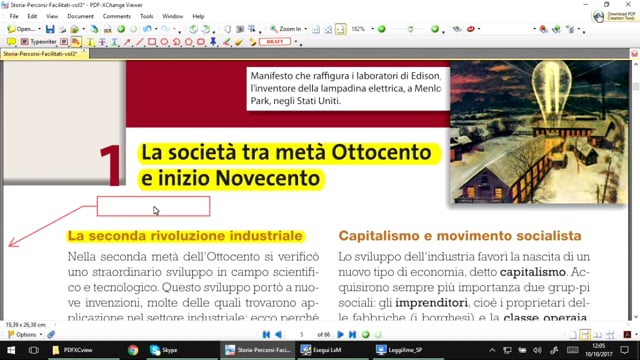
Task: Go to the previous page
Action: 278,335
